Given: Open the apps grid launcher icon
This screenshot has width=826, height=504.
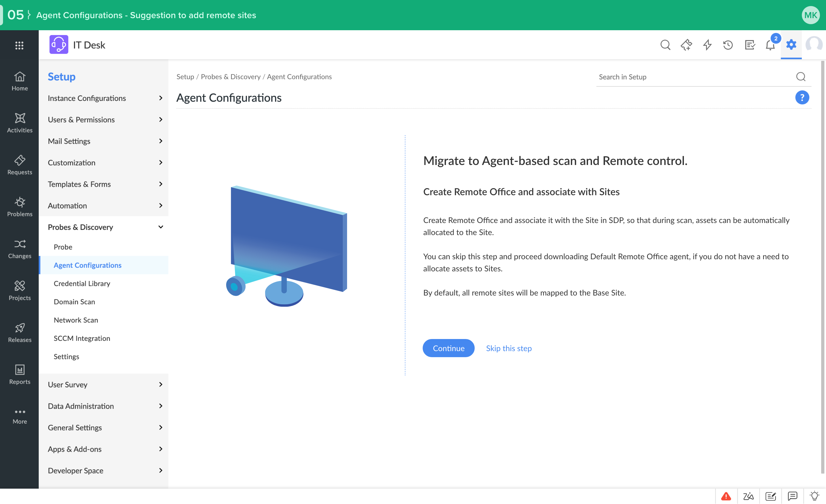Looking at the screenshot, I should (x=19, y=45).
